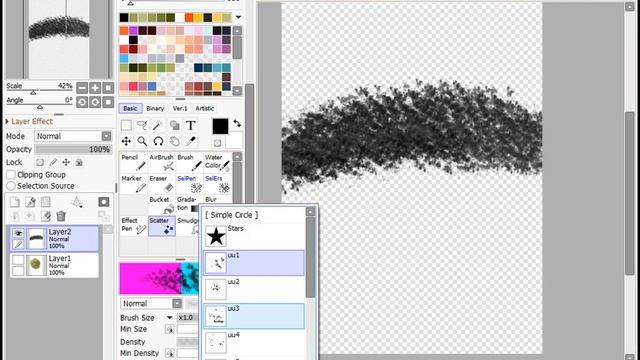Select the Gradation tool

(x=188, y=204)
